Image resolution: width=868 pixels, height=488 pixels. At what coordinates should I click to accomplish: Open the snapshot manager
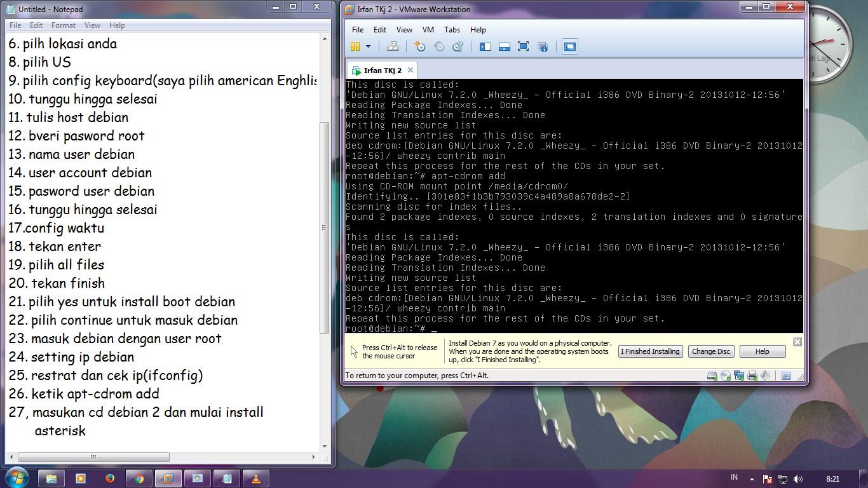coord(456,46)
